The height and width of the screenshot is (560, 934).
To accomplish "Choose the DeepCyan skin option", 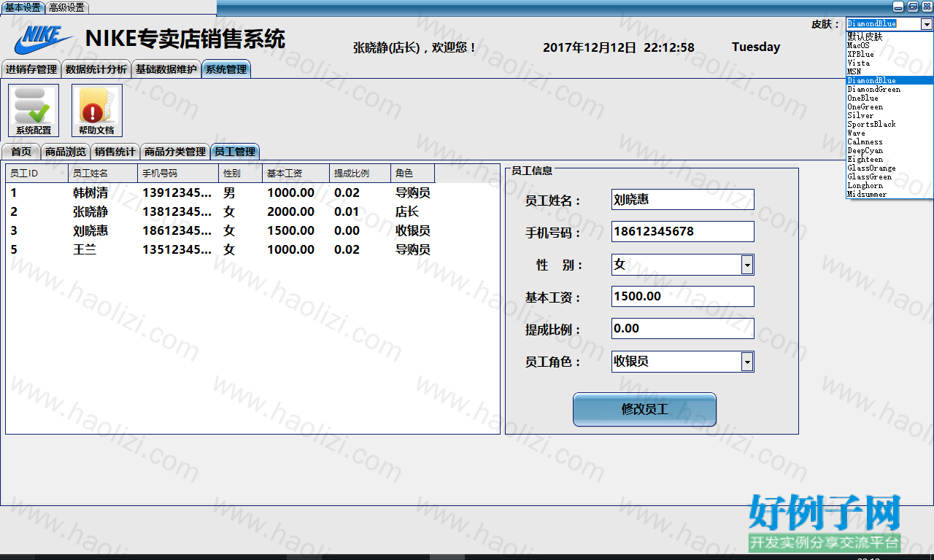I will coord(889,150).
